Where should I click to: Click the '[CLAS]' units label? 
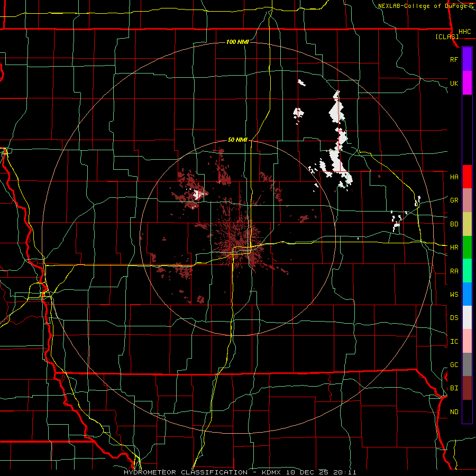click(447, 36)
